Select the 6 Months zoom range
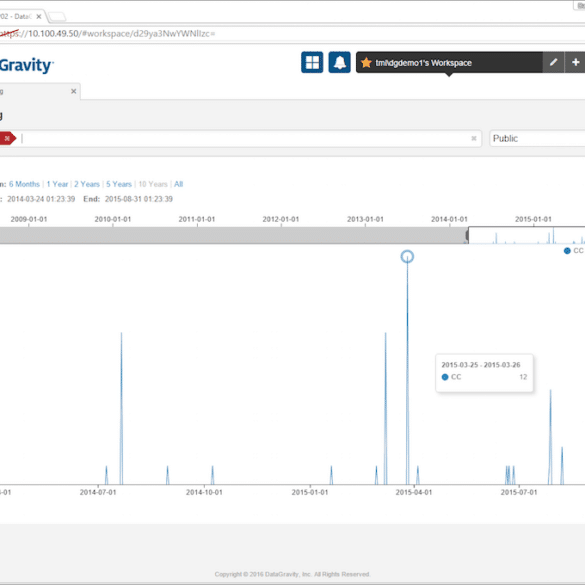 [24, 184]
